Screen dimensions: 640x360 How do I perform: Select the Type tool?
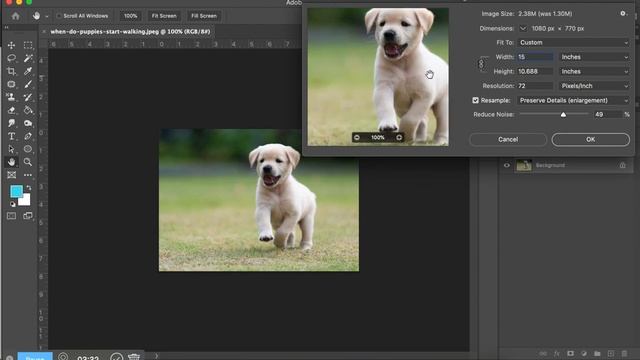[x=11, y=136]
